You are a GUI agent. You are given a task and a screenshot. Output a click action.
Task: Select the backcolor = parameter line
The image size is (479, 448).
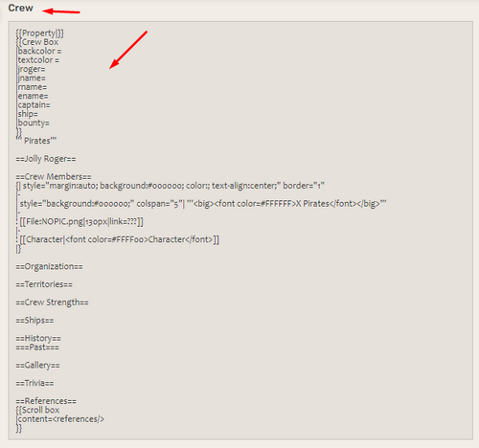pyautogui.click(x=39, y=51)
